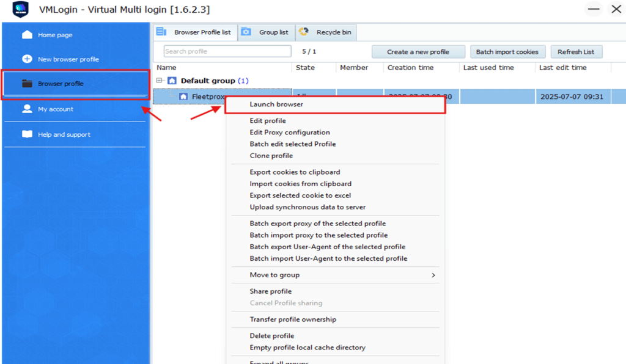Select Share profile menu entry

tap(271, 291)
